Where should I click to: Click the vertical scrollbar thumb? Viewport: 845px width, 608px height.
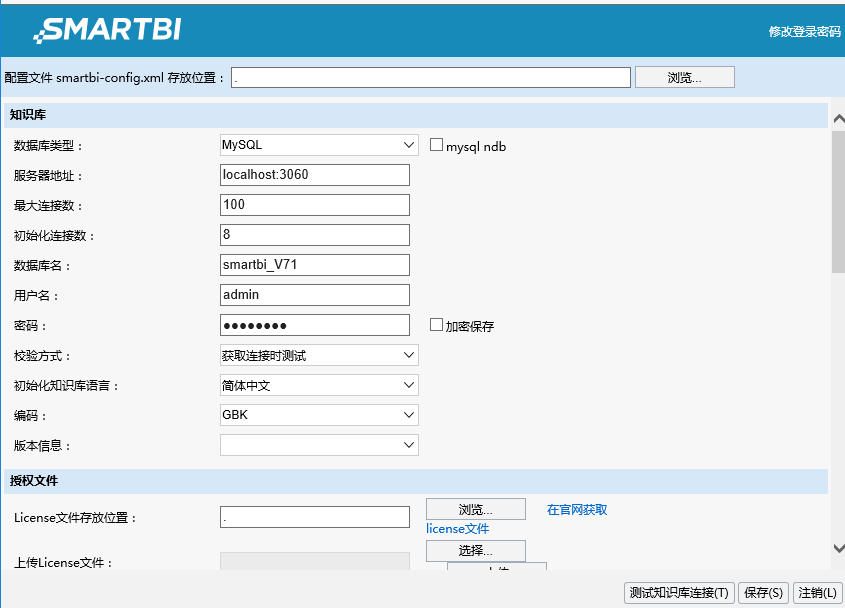click(x=839, y=202)
